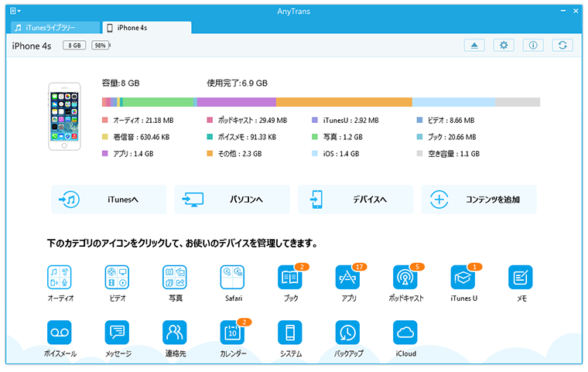The height and width of the screenshot is (372, 588).
Task: Click the orange その他 segment of storage bar
Action: [344, 102]
